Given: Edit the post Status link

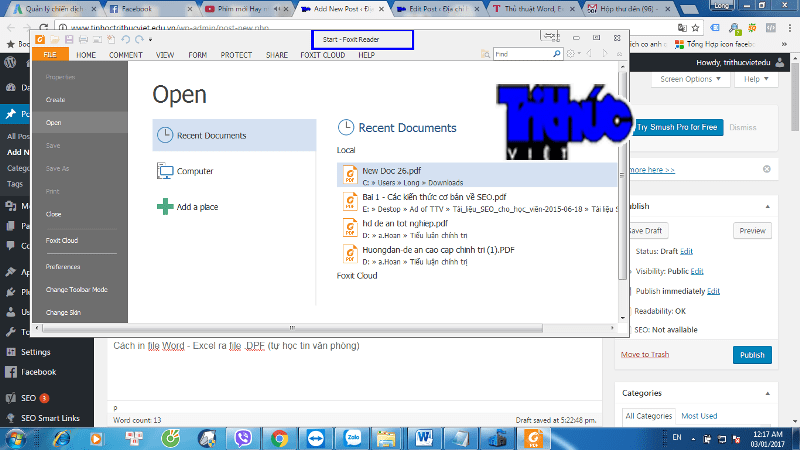Looking at the screenshot, I should click(x=686, y=251).
